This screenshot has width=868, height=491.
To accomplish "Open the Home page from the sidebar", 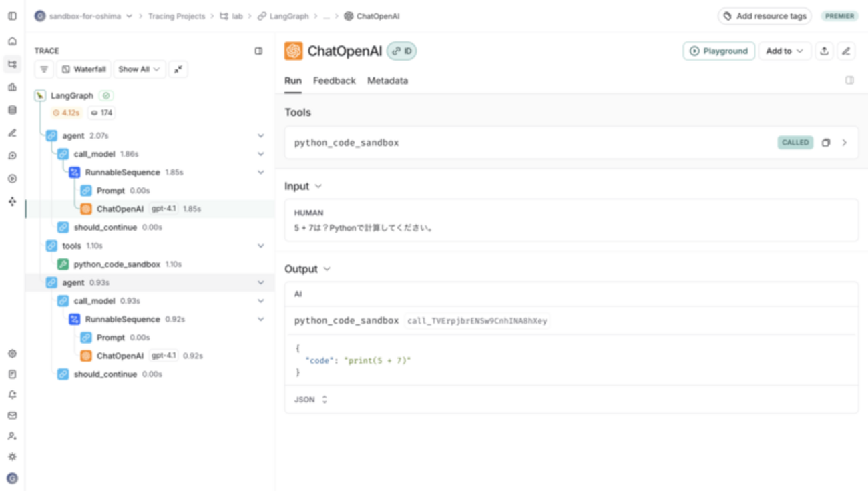I will click(x=12, y=41).
